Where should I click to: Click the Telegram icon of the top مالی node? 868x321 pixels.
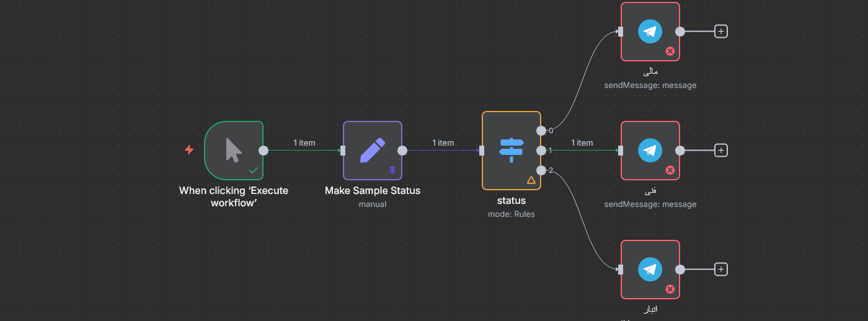[650, 31]
